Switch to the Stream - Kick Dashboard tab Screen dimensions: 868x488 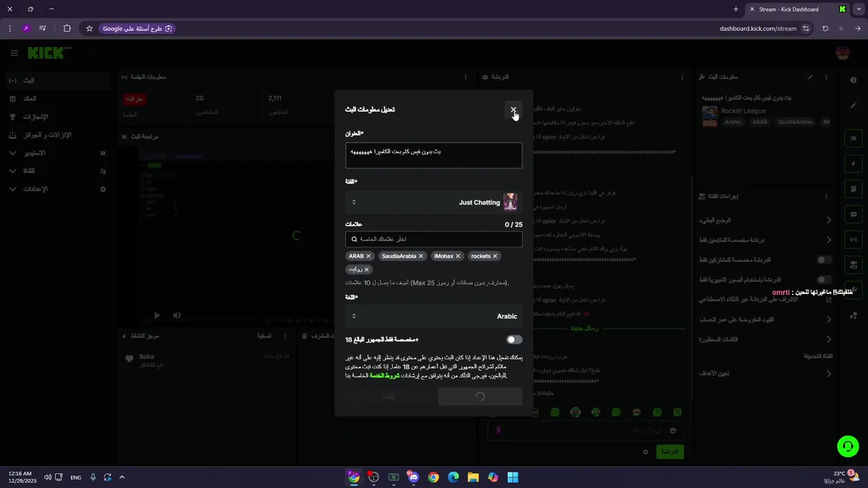point(797,9)
